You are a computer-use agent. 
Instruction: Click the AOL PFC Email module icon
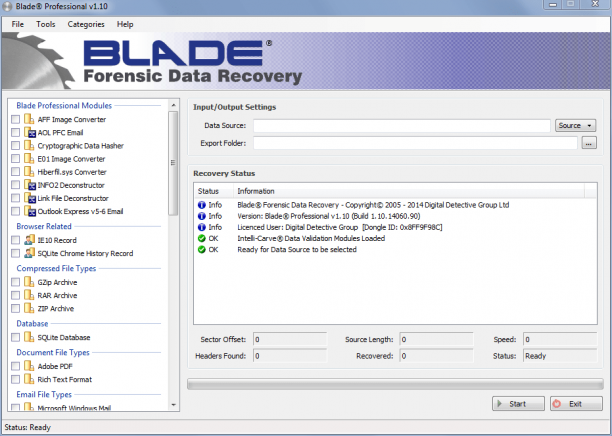point(30,132)
